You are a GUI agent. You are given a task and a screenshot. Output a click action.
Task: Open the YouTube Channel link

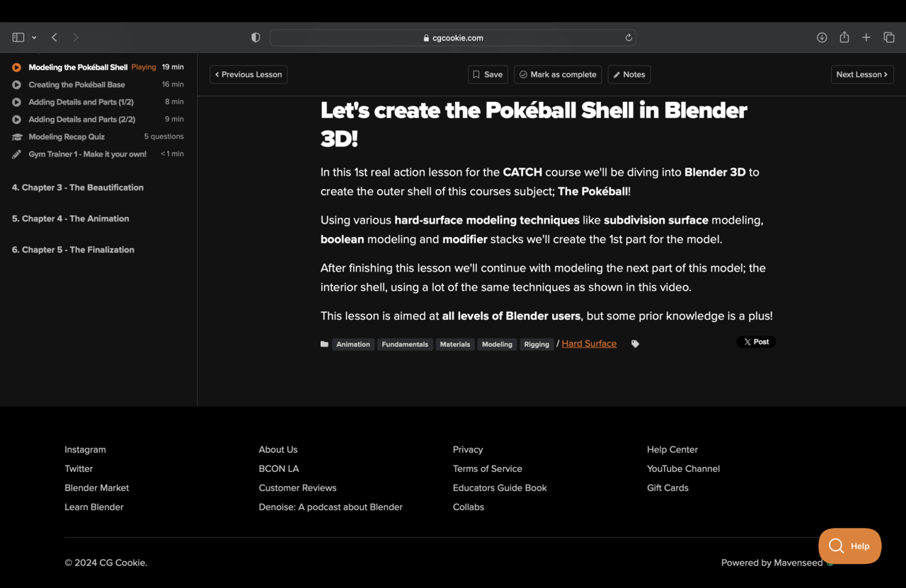pos(683,468)
